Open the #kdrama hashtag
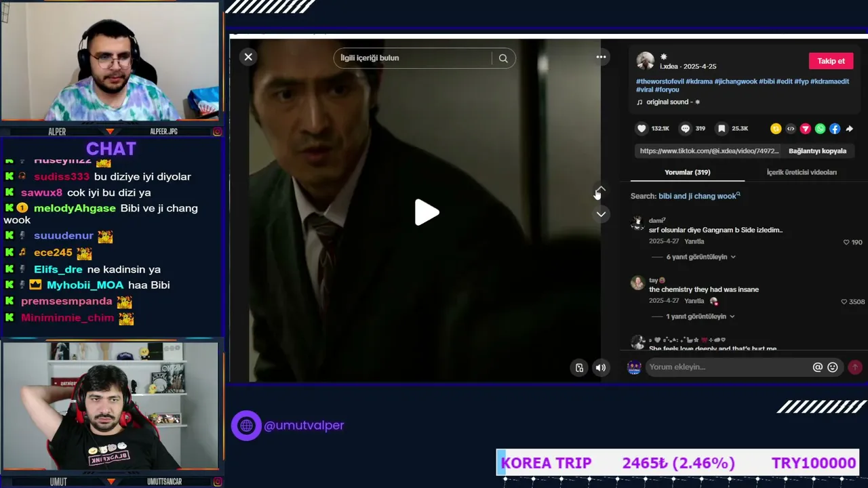The height and width of the screenshot is (488, 868). click(699, 81)
